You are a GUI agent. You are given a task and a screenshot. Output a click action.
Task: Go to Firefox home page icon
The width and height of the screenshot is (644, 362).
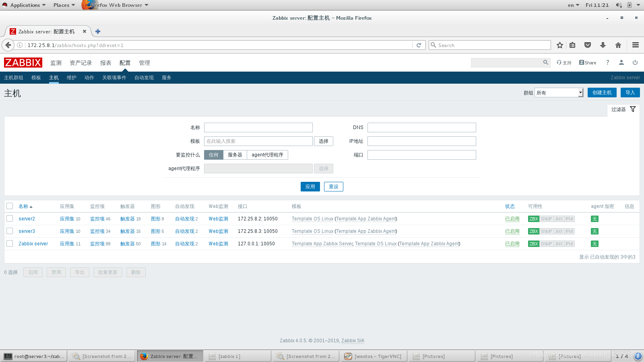[x=618, y=45]
